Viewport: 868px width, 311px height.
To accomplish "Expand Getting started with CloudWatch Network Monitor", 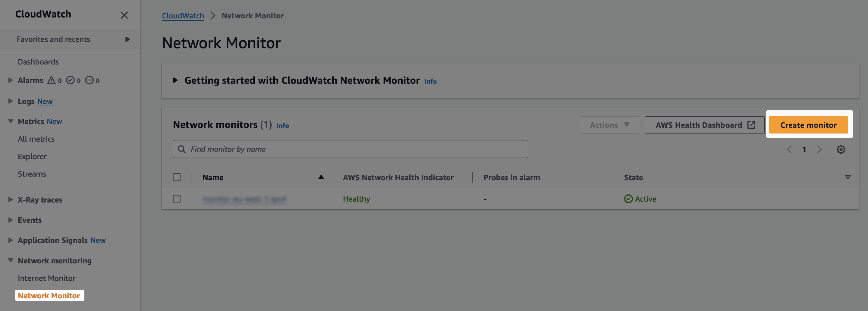I will 175,80.
